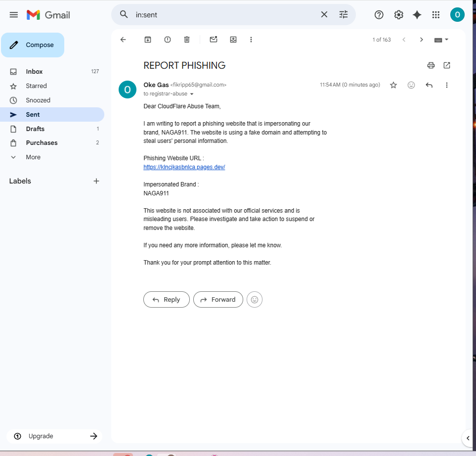Open email in a new window
This screenshot has width=476, height=456.
pos(446,65)
